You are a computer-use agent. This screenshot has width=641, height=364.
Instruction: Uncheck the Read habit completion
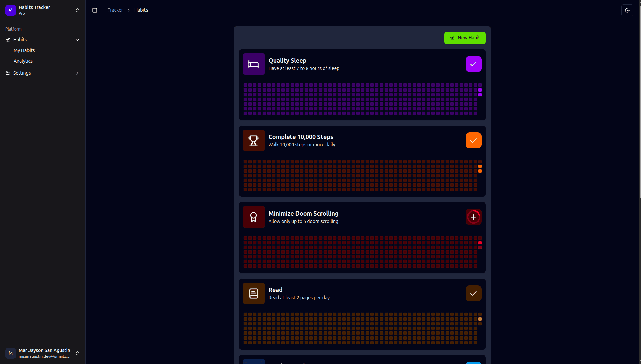pyautogui.click(x=473, y=293)
